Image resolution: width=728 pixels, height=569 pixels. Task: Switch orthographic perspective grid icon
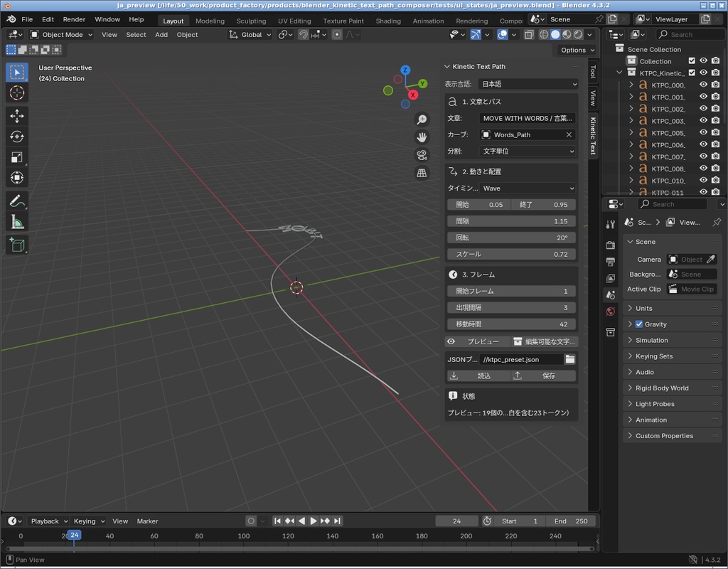coord(422,173)
